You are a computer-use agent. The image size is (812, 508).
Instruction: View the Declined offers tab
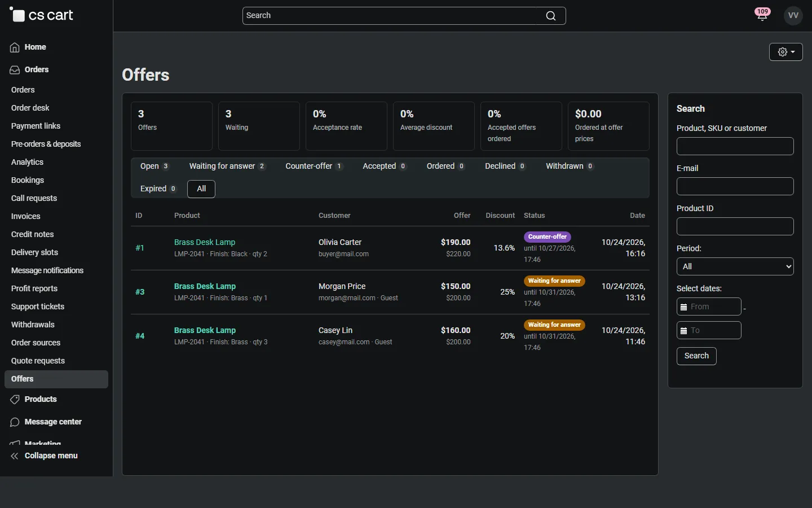click(x=505, y=166)
